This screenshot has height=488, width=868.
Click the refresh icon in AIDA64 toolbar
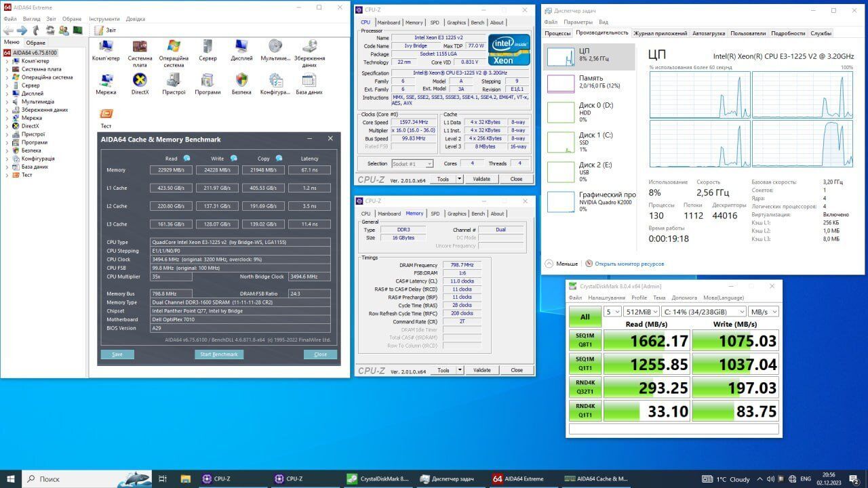coord(50,30)
